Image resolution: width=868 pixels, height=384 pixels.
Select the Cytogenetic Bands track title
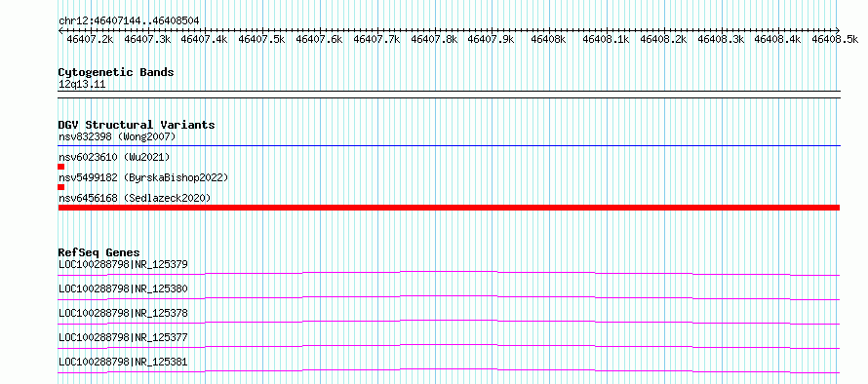(x=116, y=72)
